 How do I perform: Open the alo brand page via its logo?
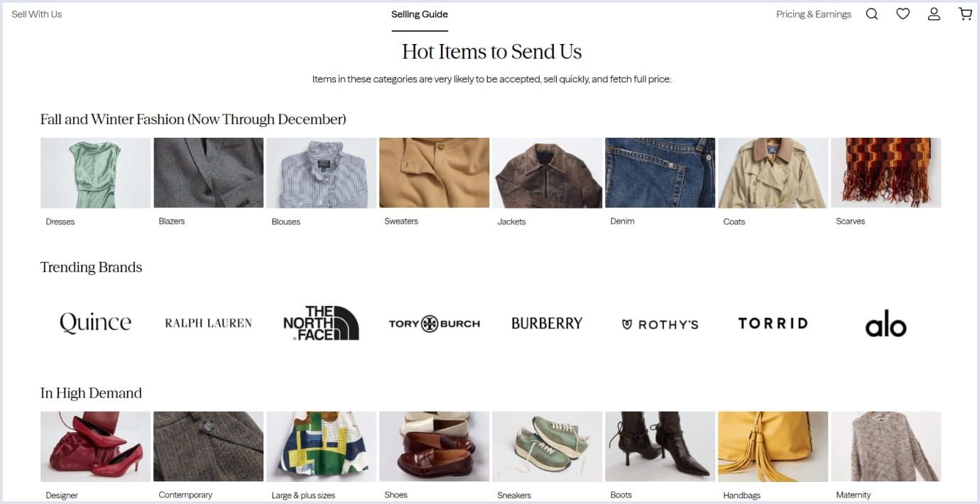pos(886,323)
